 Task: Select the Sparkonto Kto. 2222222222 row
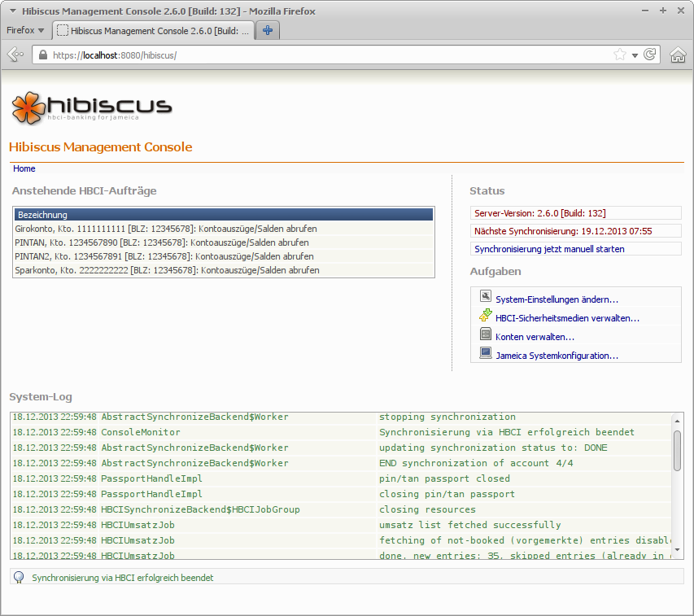pos(224,270)
